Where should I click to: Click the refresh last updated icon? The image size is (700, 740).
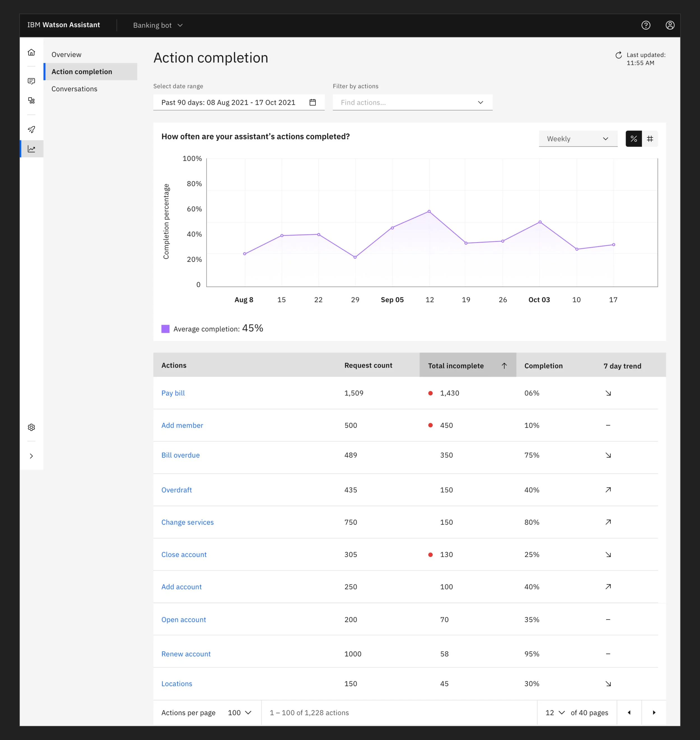(618, 55)
